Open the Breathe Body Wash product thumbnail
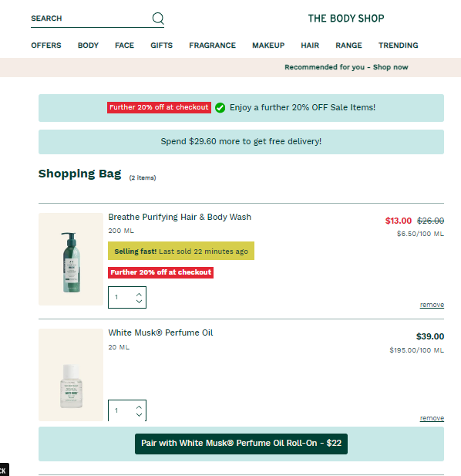Viewport: 461px width, 476px height. pyautogui.click(x=71, y=259)
